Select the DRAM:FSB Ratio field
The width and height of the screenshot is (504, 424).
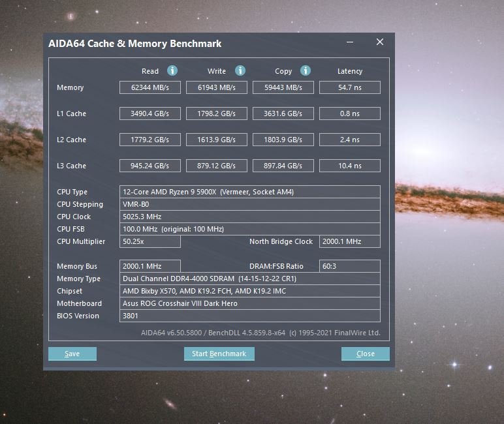349,266
